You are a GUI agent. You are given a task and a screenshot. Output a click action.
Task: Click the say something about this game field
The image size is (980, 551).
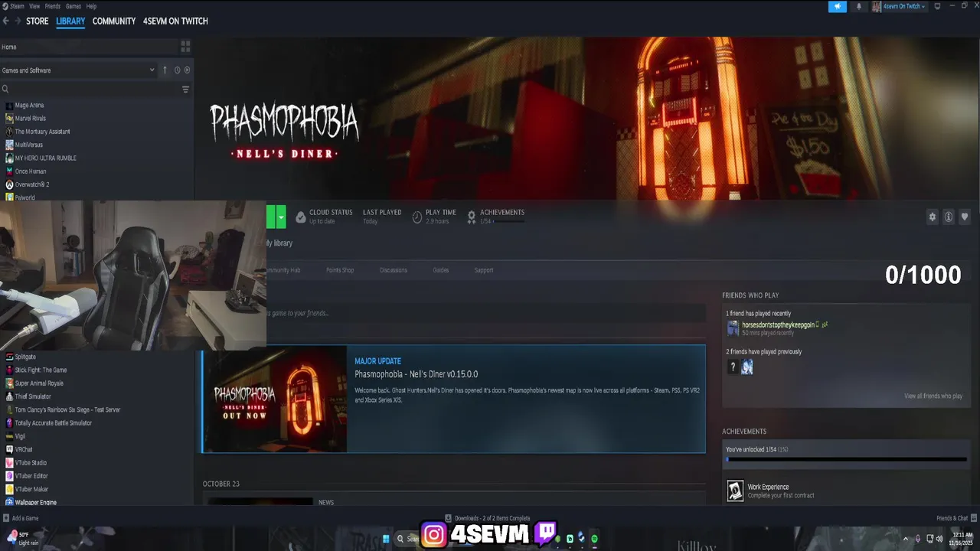486,313
